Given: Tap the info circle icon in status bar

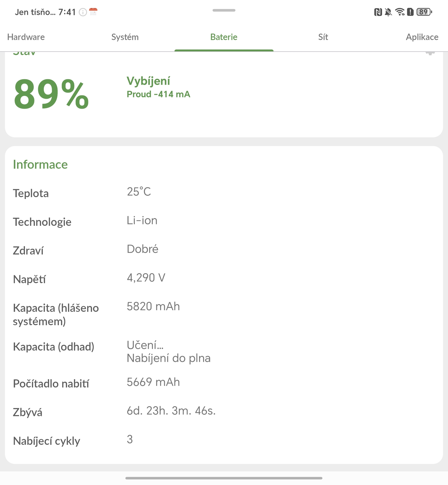Looking at the screenshot, I should [83, 12].
